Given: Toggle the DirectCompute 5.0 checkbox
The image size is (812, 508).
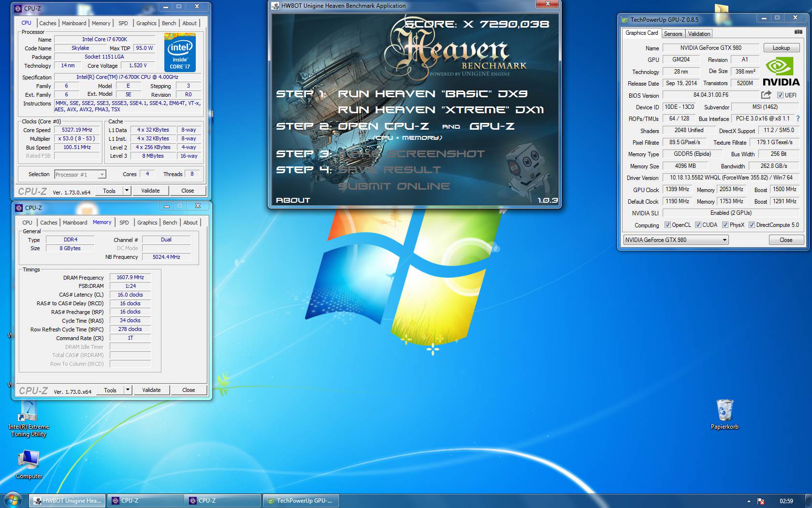Looking at the screenshot, I should pos(752,224).
